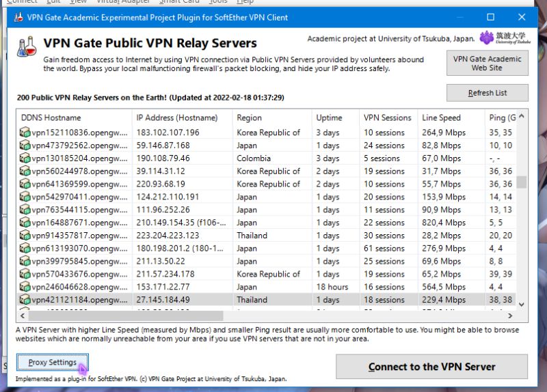Sort by Region column header

[x=272, y=117]
